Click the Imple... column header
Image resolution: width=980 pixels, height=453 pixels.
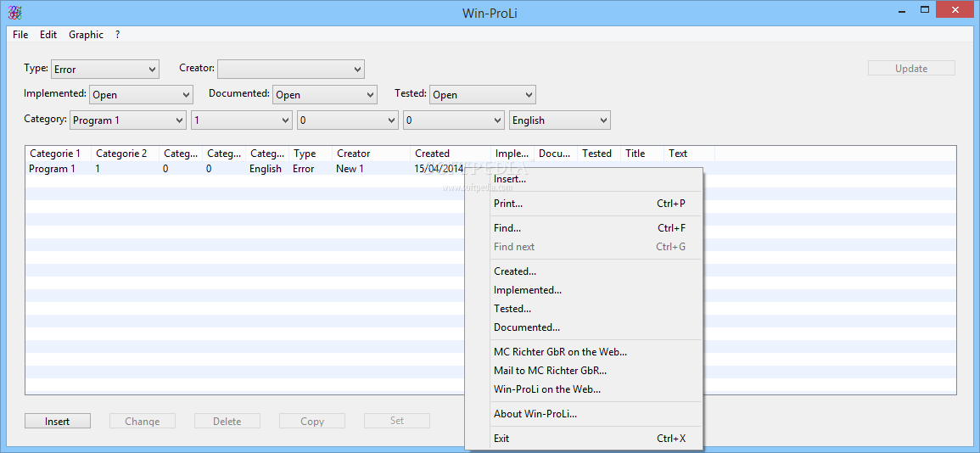coord(512,154)
